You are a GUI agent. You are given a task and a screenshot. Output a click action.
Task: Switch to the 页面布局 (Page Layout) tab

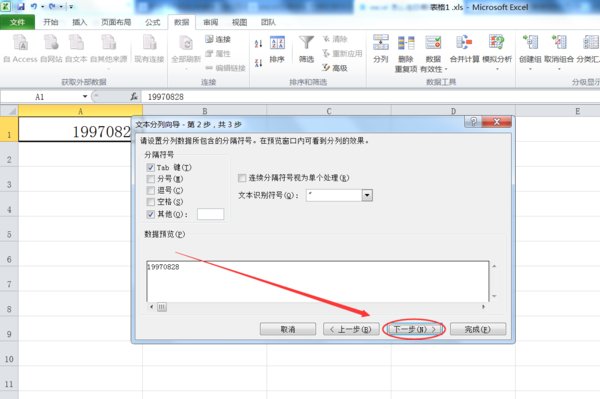click(116, 22)
